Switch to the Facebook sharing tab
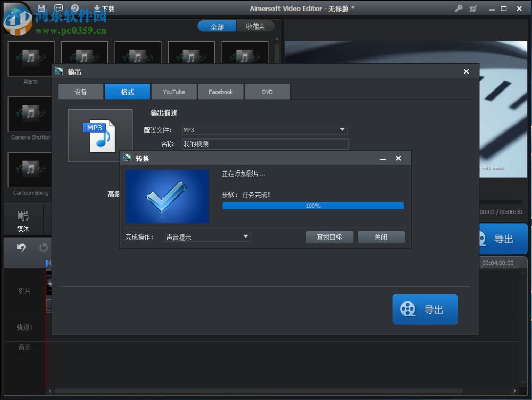The image size is (532, 400). click(220, 91)
